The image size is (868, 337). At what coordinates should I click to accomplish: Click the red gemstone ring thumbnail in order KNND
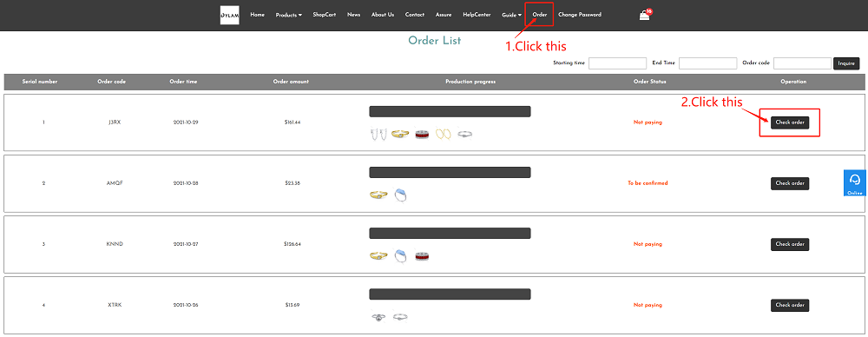[423, 256]
